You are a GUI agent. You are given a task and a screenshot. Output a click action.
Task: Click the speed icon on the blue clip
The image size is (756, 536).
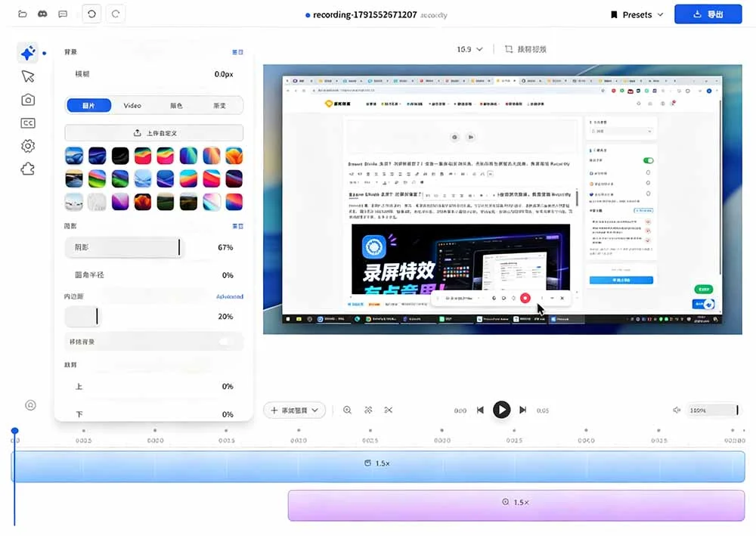click(x=368, y=463)
